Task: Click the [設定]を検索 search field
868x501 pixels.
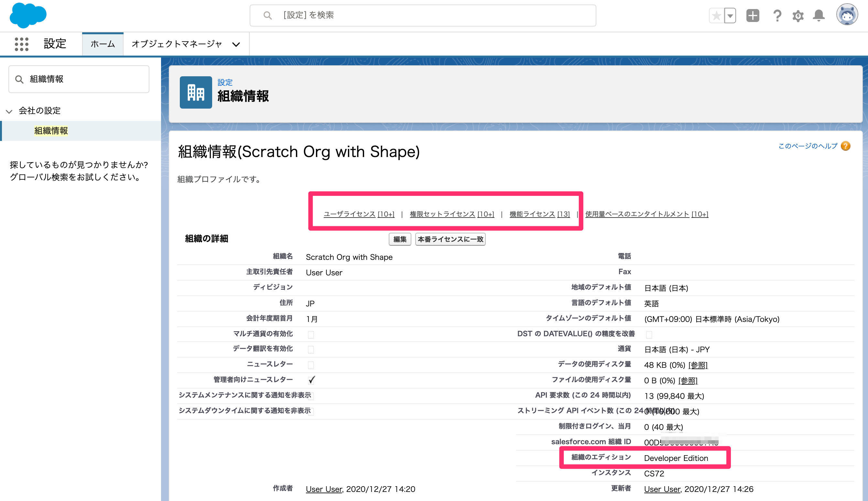Action: pos(423,15)
